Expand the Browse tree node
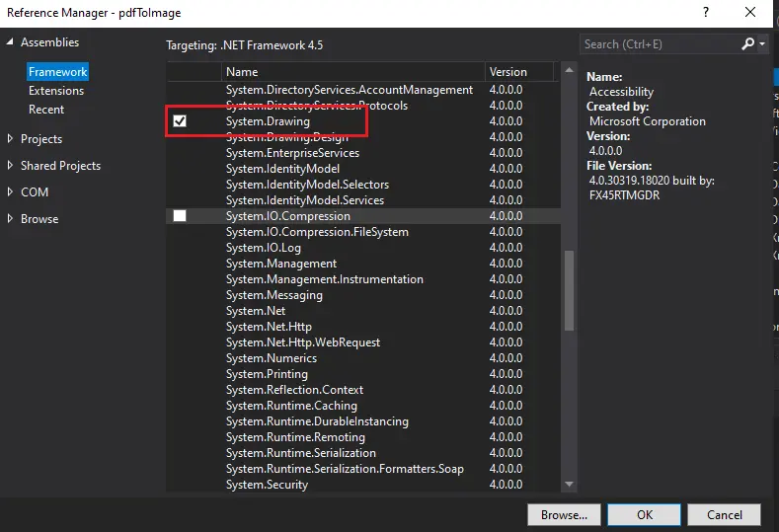Image resolution: width=779 pixels, height=532 pixels. click(10, 218)
